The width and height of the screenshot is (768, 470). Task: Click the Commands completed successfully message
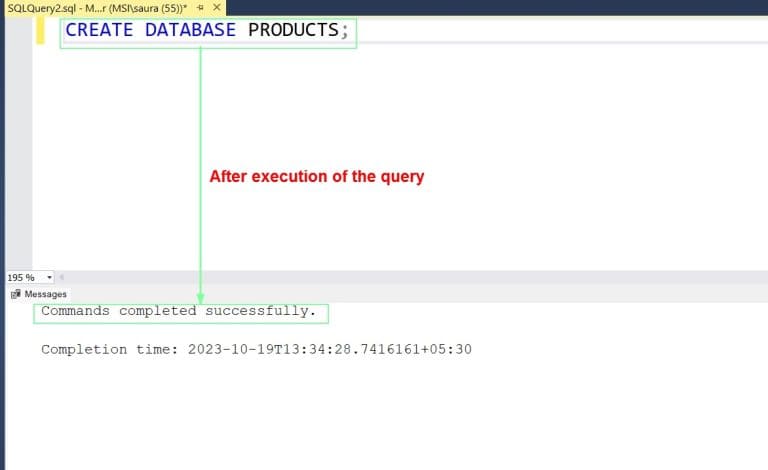click(179, 311)
